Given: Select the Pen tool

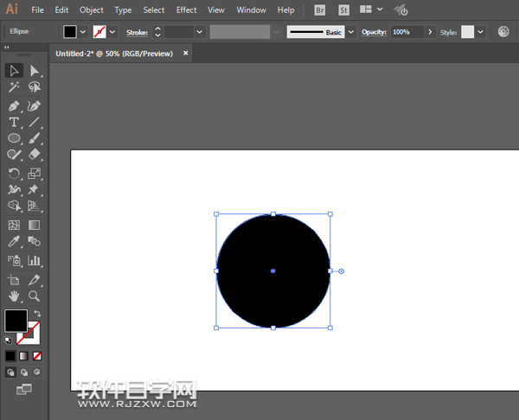Looking at the screenshot, I should click(x=14, y=105).
